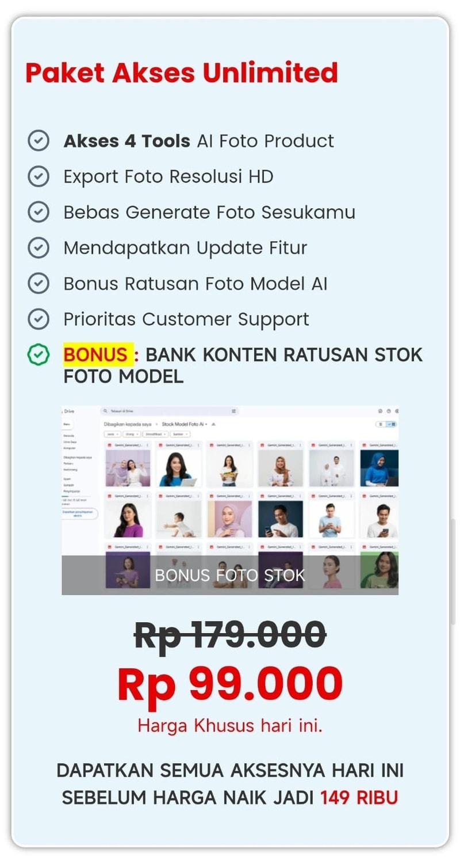
Task: Click the Rp 99.000 price text
Action: (230, 683)
